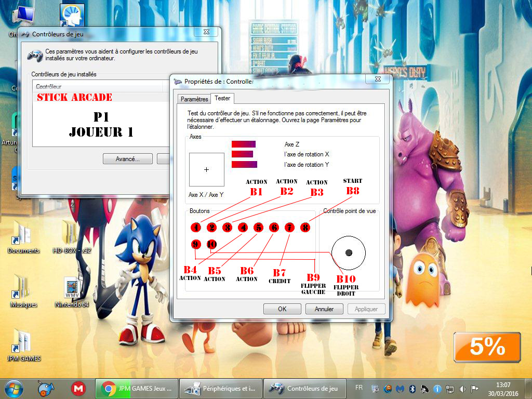
Task: Open the HD-BOX - x32 folder
Action: [x=72, y=233]
